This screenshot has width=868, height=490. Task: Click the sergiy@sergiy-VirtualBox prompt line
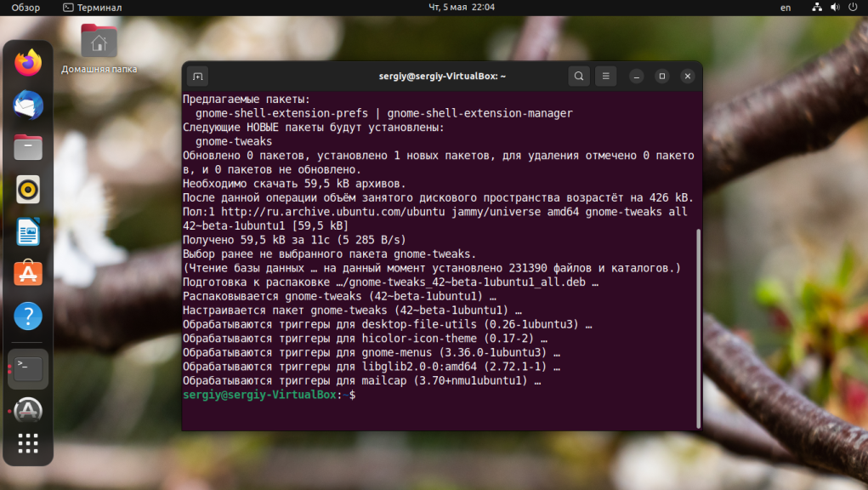(269, 395)
